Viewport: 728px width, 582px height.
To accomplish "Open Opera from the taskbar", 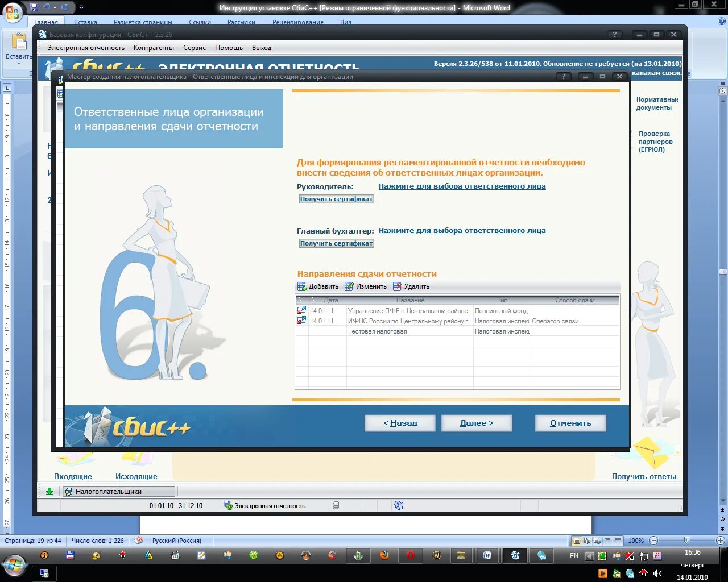I will [411, 555].
